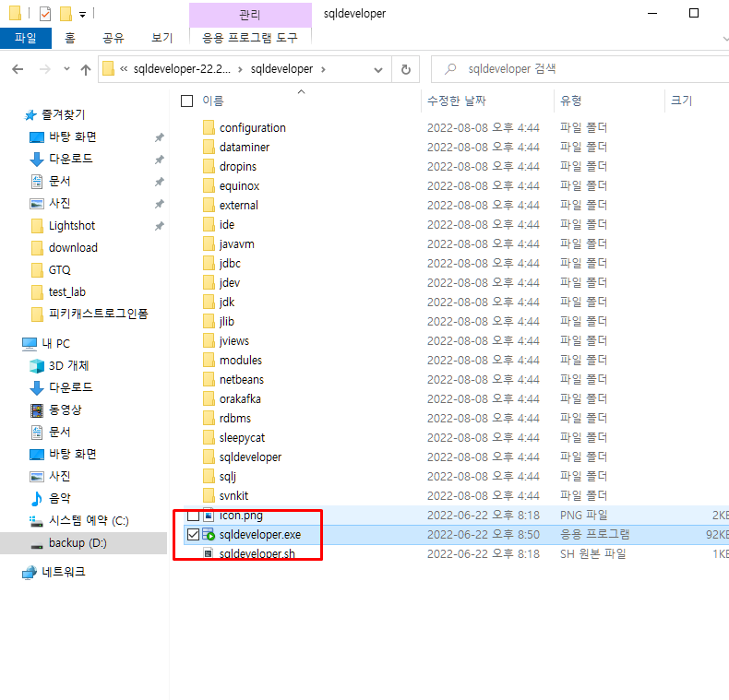The width and height of the screenshot is (729, 700).
Task: Open the 응용 프로그램 도구 tab
Action: pyautogui.click(x=250, y=38)
